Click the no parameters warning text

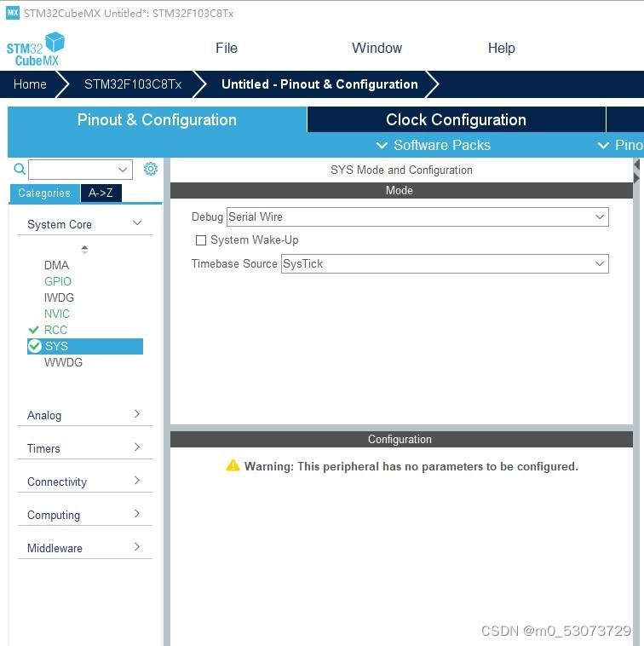tap(411, 466)
